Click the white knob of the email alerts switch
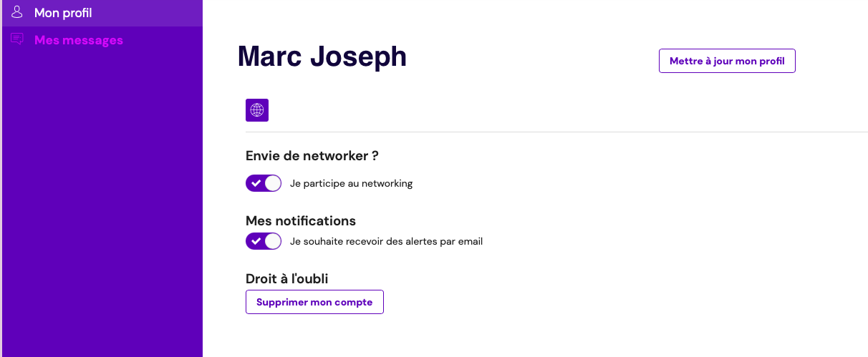 pyautogui.click(x=272, y=241)
